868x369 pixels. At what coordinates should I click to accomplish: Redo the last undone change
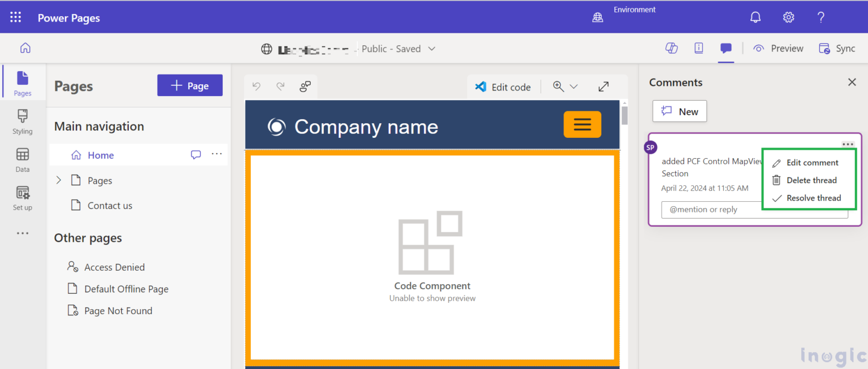pyautogui.click(x=280, y=86)
